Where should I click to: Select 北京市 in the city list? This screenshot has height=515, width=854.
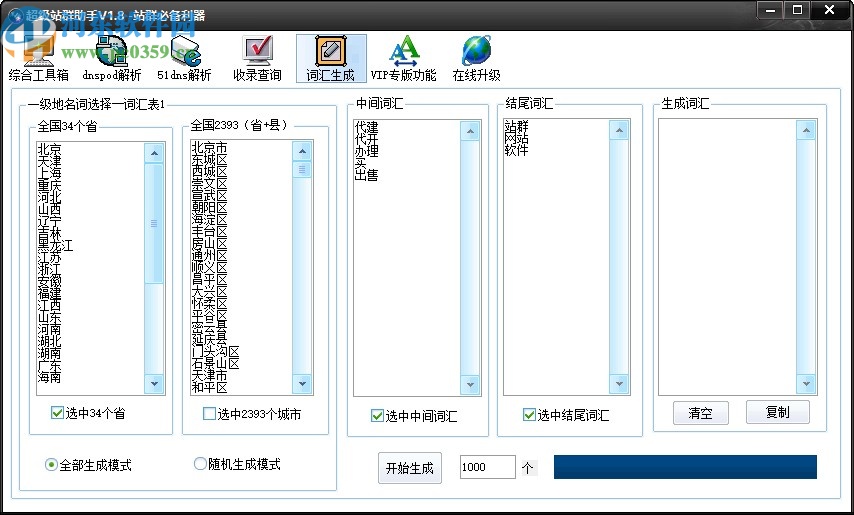[x=209, y=148]
